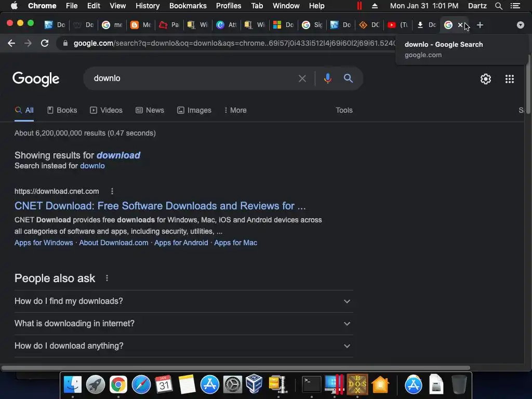Expand "How do I download anything?"

[183, 346]
